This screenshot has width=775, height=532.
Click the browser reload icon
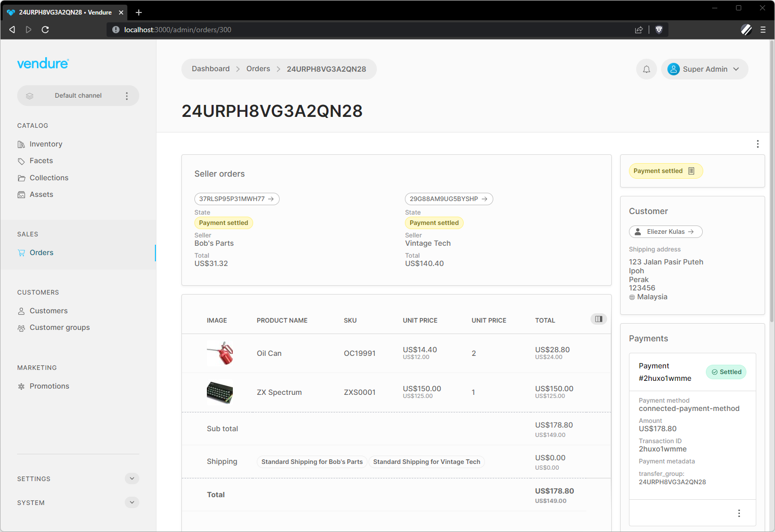(x=45, y=30)
